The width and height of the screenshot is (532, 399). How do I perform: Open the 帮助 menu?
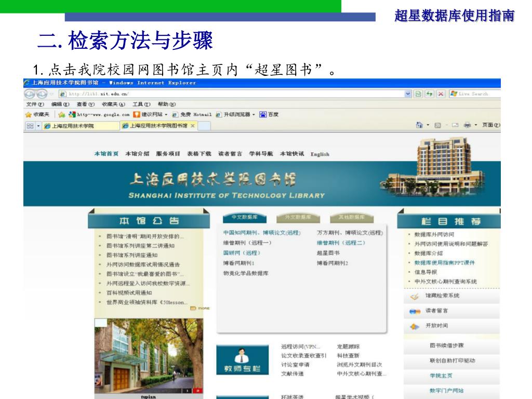[167, 104]
